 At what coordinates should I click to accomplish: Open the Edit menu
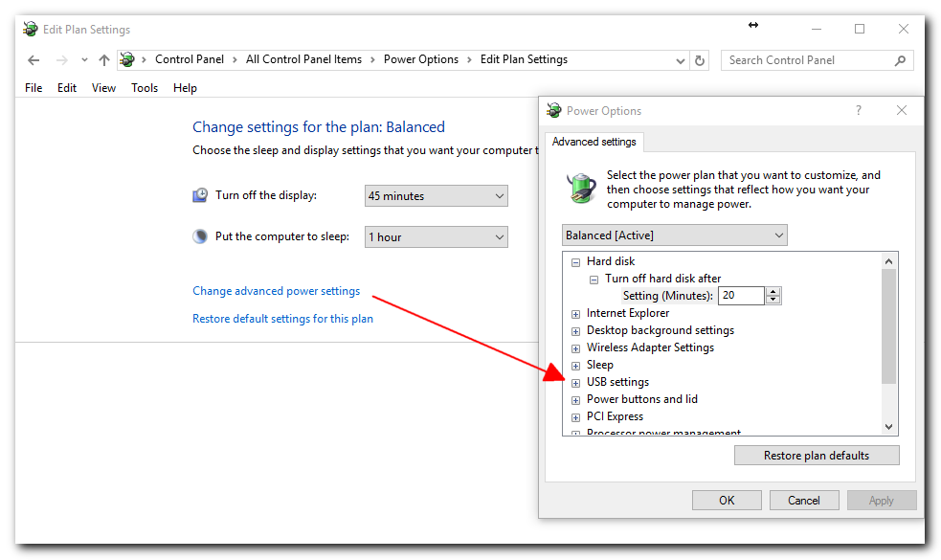click(67, 88)
